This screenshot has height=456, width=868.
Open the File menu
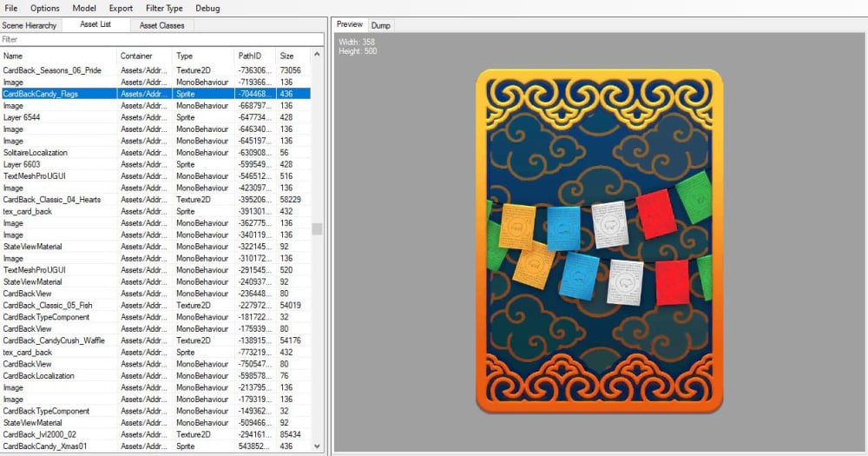11,8
